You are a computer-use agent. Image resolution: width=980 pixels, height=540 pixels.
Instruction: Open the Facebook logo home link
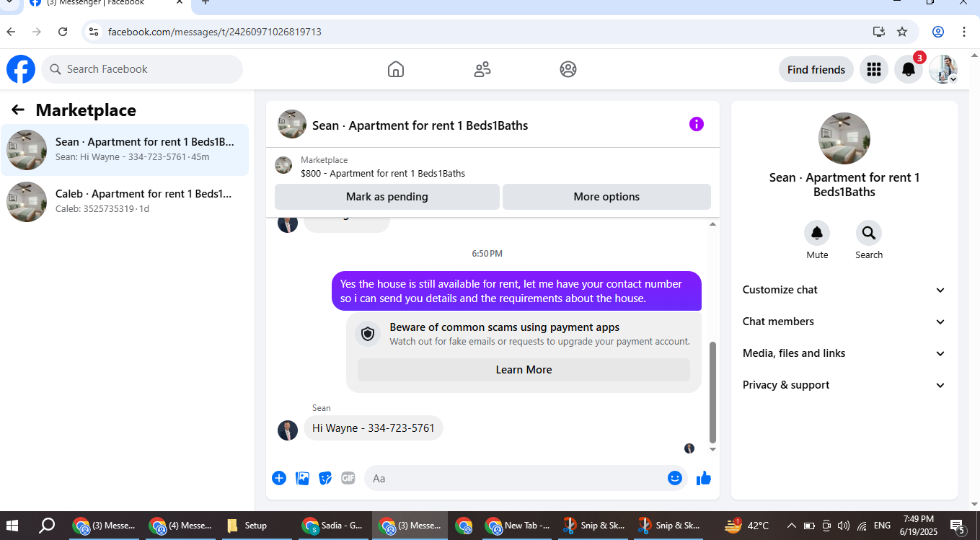(21, 69)
